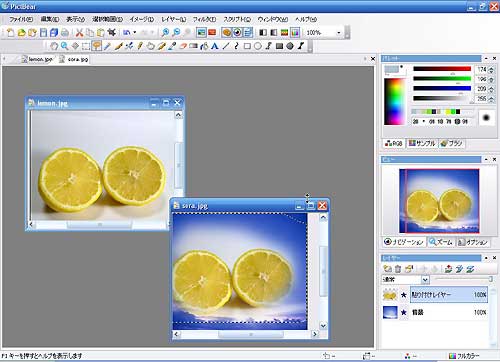The height and width of the screenshot is (362, 500).
Task: Select the Eyedropper color picker tool
Action: pyautogui.click(x=172, y=46)
